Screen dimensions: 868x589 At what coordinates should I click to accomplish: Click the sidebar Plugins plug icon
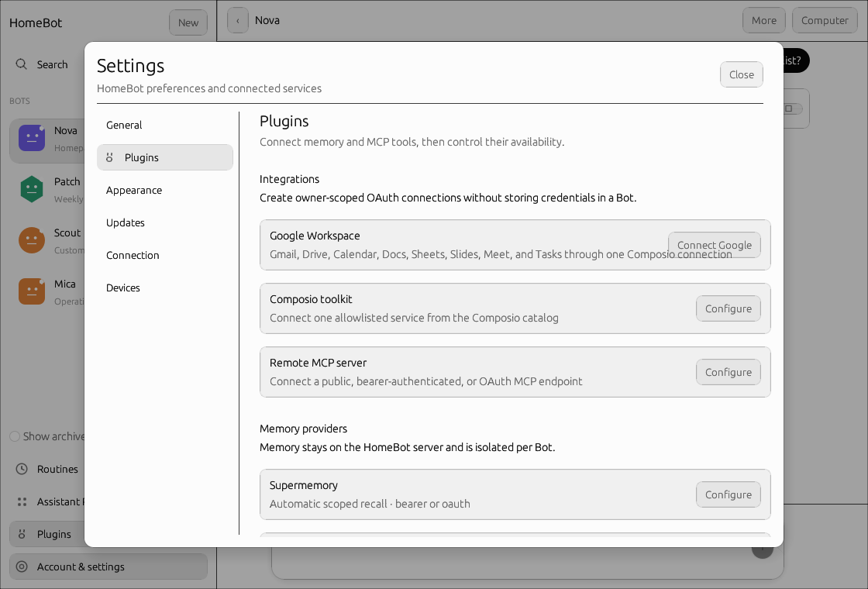(22, 534)
